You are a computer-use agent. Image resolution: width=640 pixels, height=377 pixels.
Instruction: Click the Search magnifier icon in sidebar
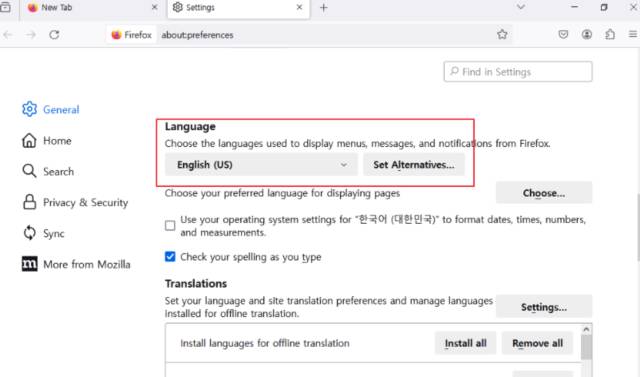tap(29, 171)
